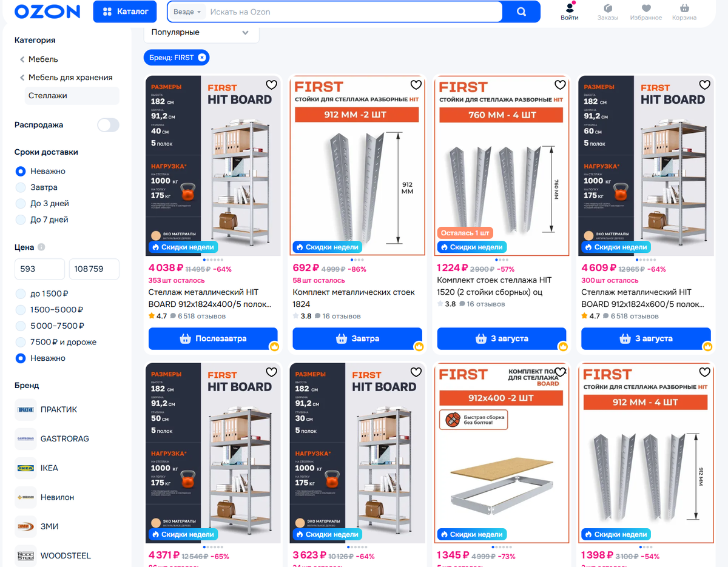
Task: Choose the Невилон brand filter
Action: tap(44, 497)
